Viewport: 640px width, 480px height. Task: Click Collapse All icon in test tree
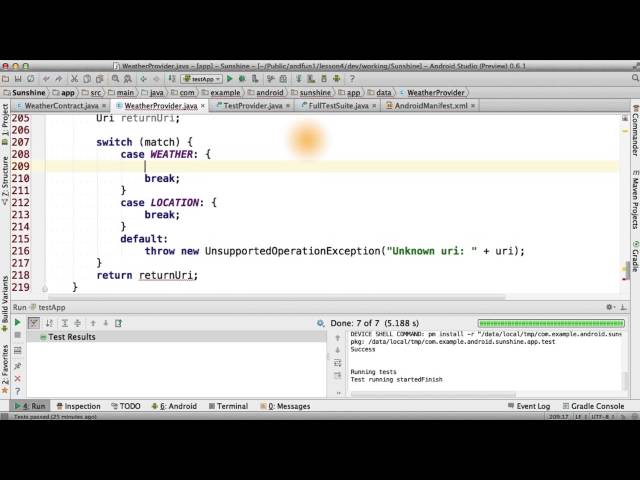pyautogui.click(x=77, y=323)
